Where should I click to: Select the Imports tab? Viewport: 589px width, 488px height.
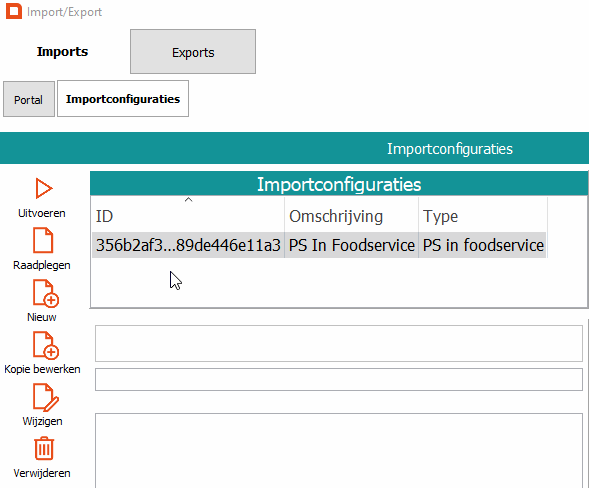tap(62, 51)
